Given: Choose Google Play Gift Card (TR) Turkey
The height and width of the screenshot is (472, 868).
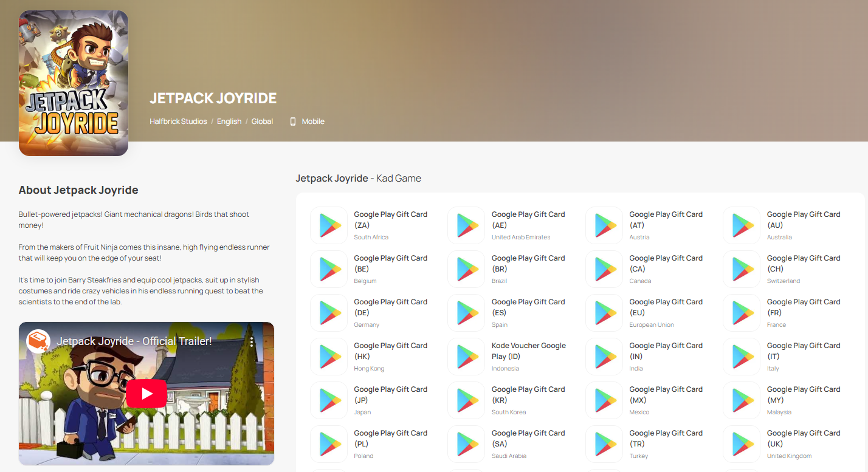Looking at the screenshot, I should click(666, 439).
